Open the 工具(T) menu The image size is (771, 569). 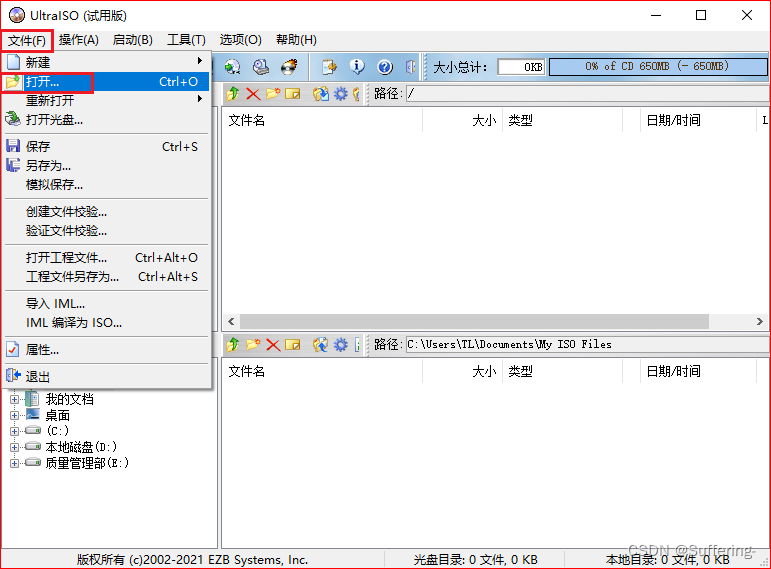186,40
